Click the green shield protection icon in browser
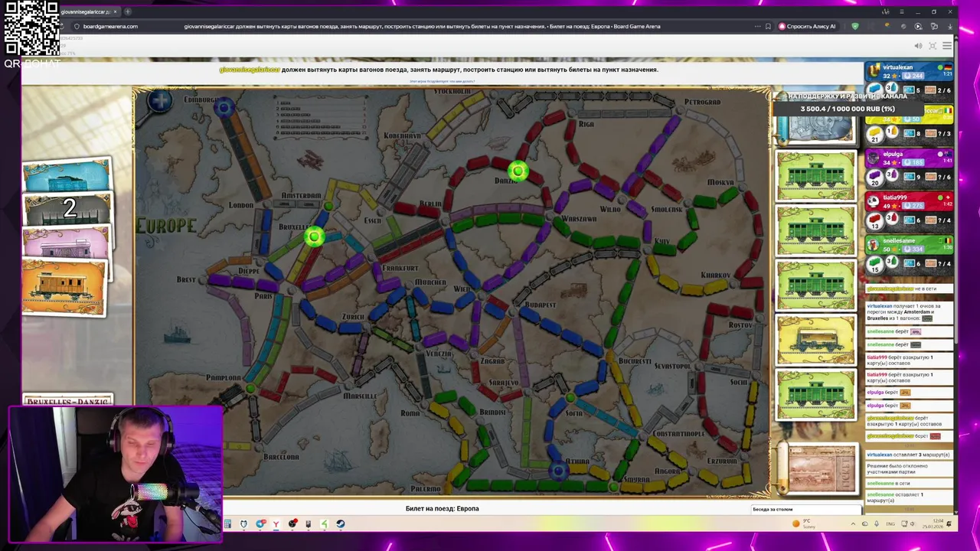 855,26
